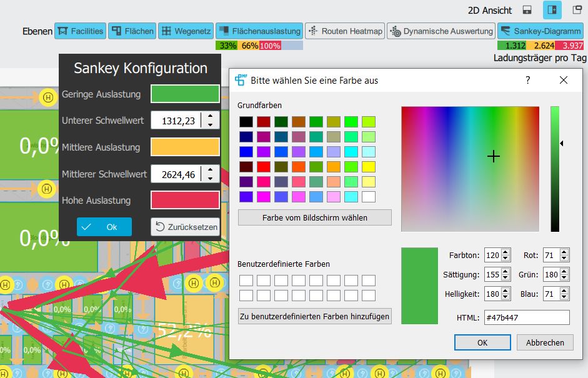Start the Dynamische Auswertung
Viewport: 588px width, 378px height.
[441, 31]
